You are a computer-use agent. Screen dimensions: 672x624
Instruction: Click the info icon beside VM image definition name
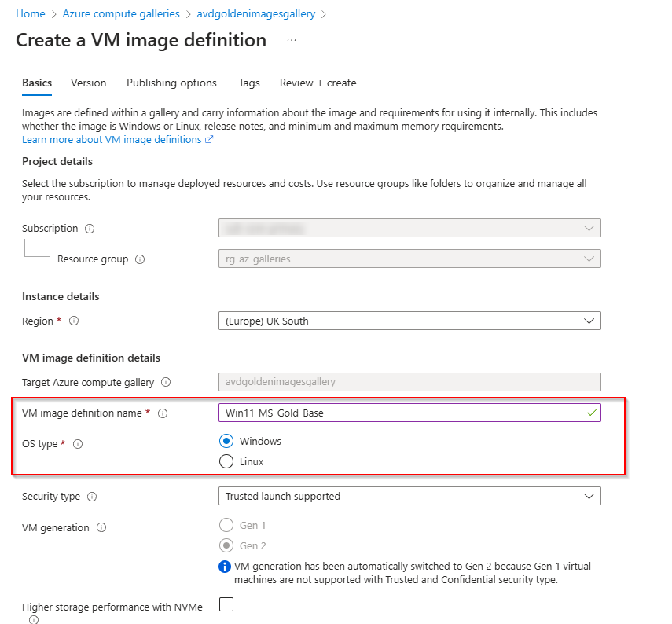click(x=162, y=413)
